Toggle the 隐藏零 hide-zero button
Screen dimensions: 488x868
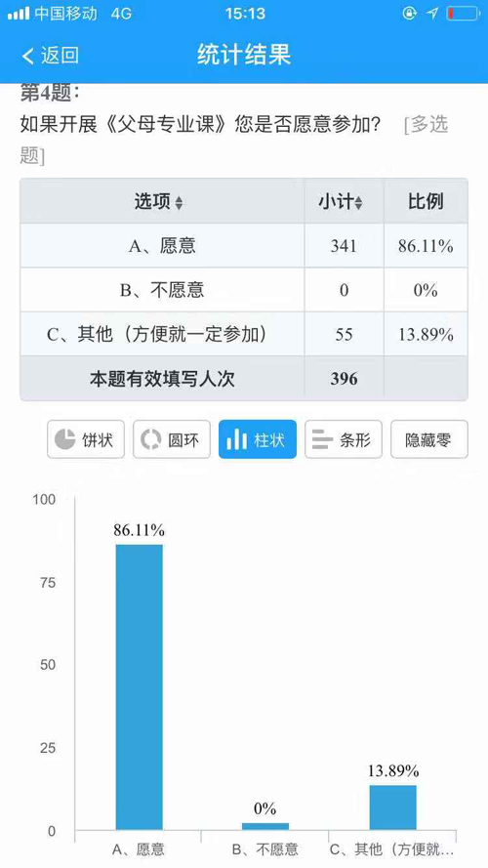click(x=429, y=439)
